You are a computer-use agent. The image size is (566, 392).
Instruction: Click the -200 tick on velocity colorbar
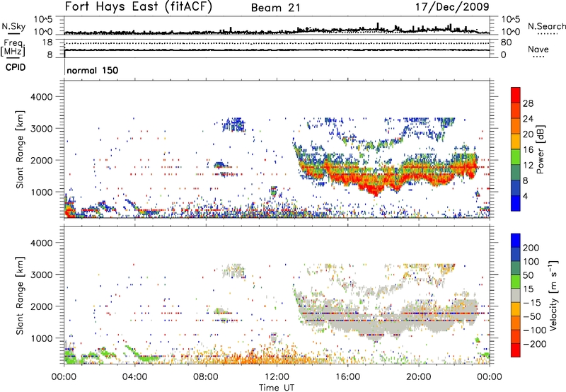pyautogui.click(x=534, y=344)
